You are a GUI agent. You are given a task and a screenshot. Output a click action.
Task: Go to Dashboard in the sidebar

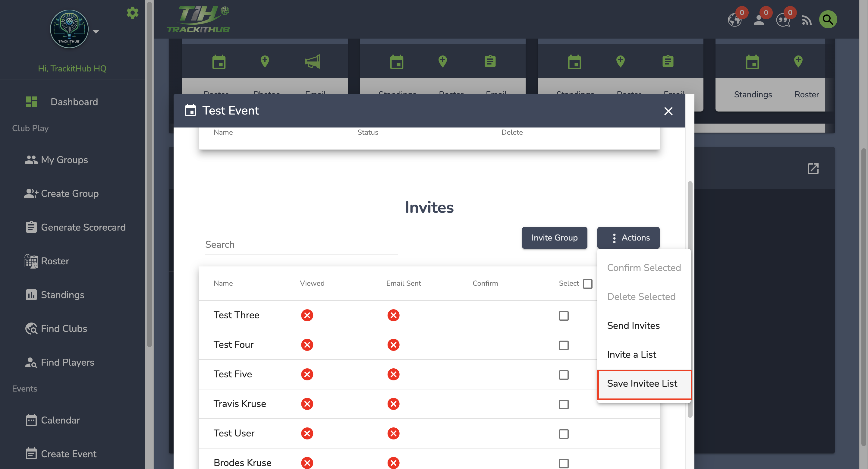(x=74, y=102)
